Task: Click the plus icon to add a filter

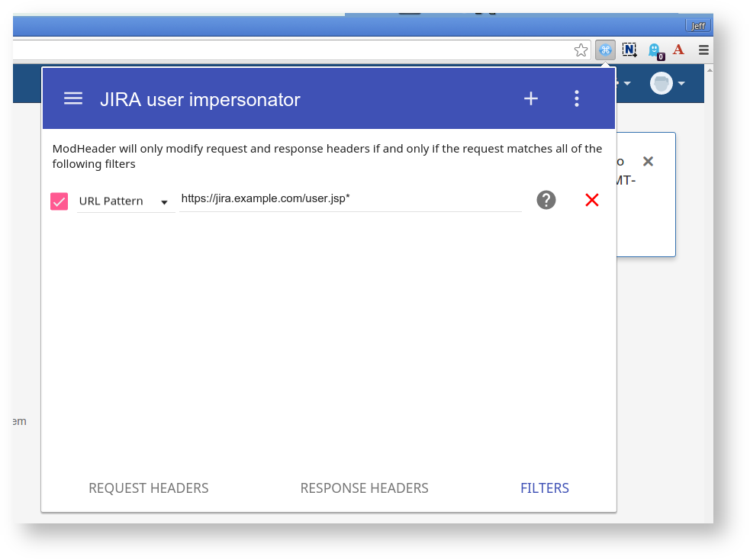Action: click(x=531, y=98)
